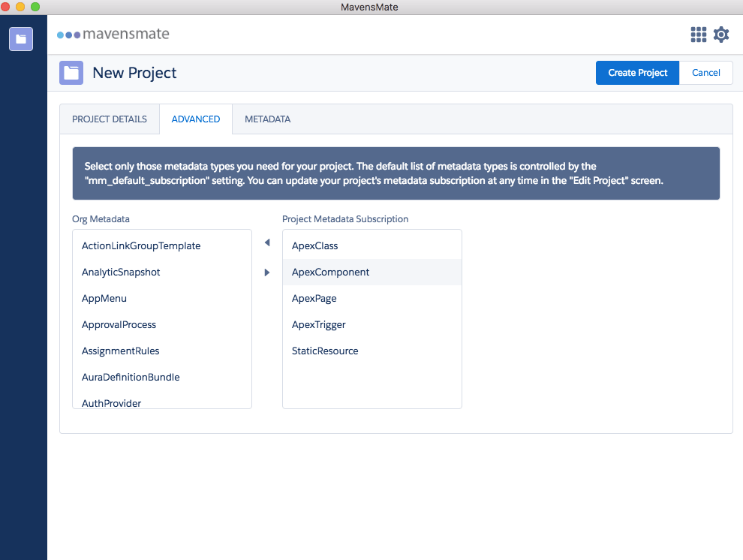Choose AppMenu from Org Metadata list

click(x=162, y=299)
